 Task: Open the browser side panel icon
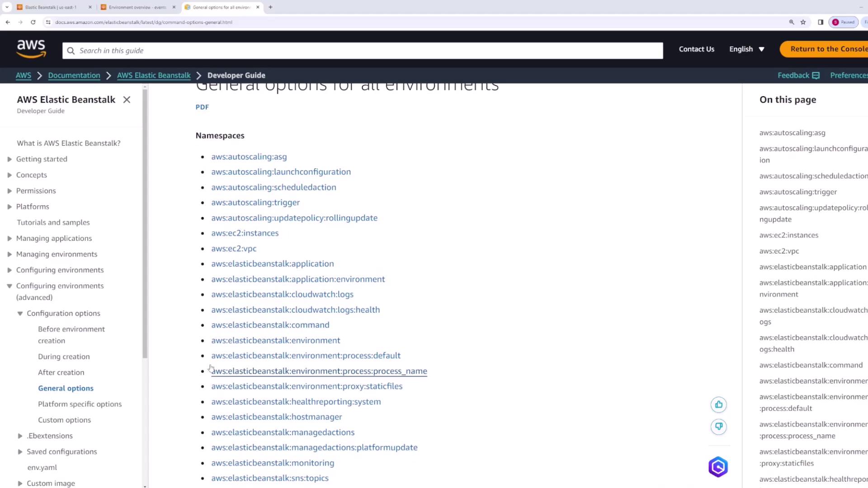pos(821,22)
